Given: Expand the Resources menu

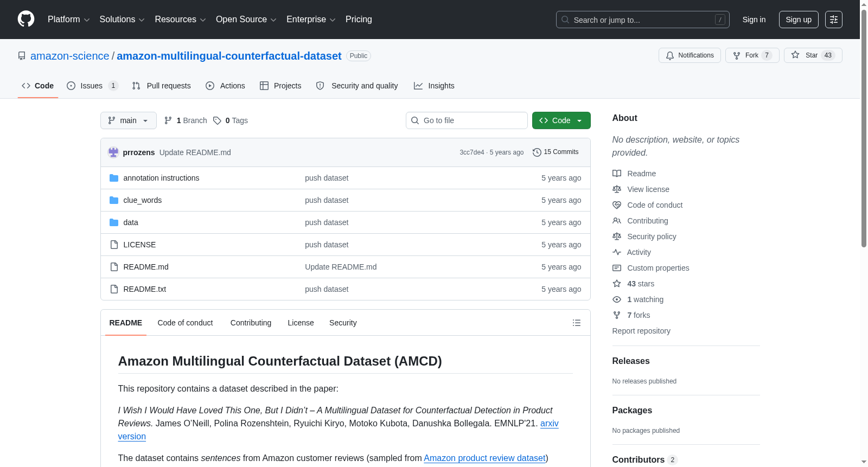Looking at the screenshot, I should (180, 20).
